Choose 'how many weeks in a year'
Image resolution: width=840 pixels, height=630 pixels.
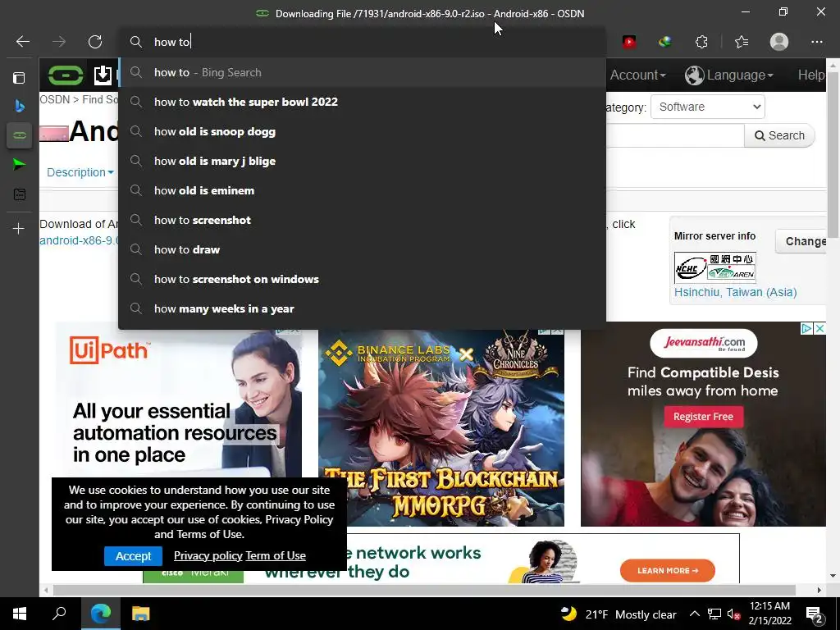362,308
